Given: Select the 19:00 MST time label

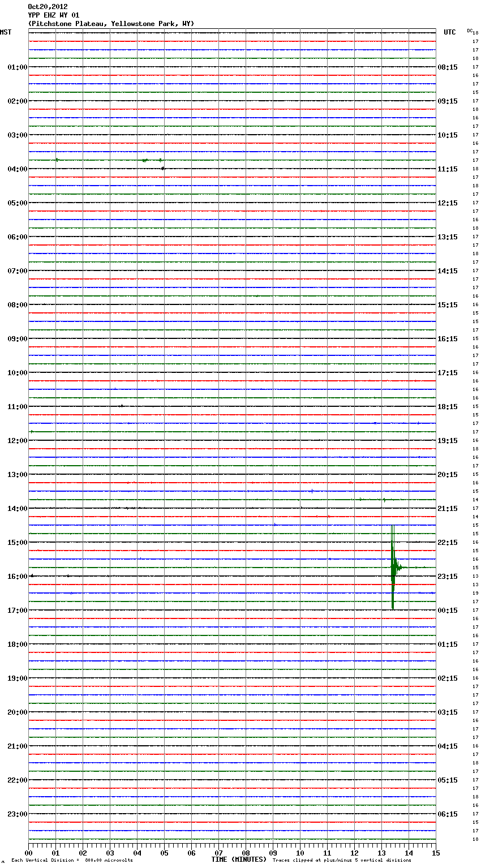Looking at the screenshot, I should [18, 678].
